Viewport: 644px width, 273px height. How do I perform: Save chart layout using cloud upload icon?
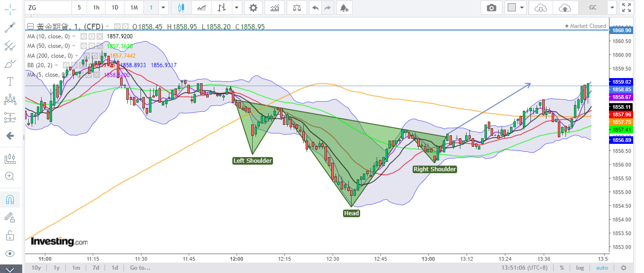(x=564, y=8)
